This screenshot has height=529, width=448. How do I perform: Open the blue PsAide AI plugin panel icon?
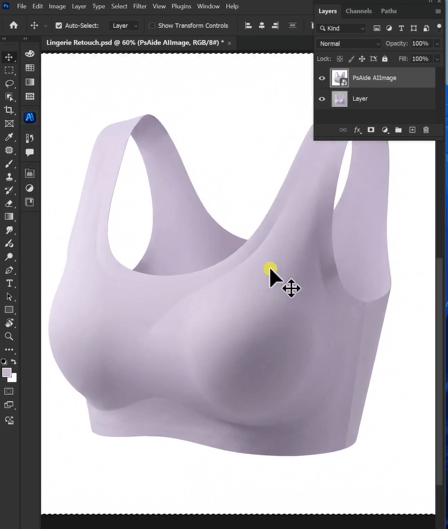tap(30, 117)
